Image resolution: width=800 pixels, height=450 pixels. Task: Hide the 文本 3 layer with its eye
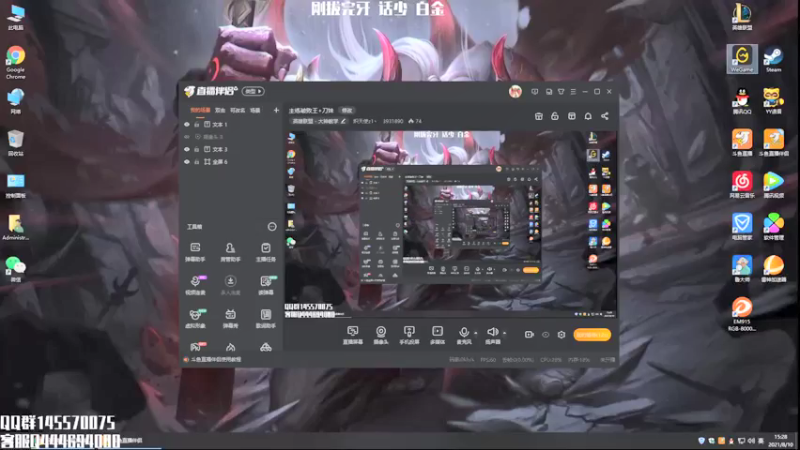coord(187,149)
